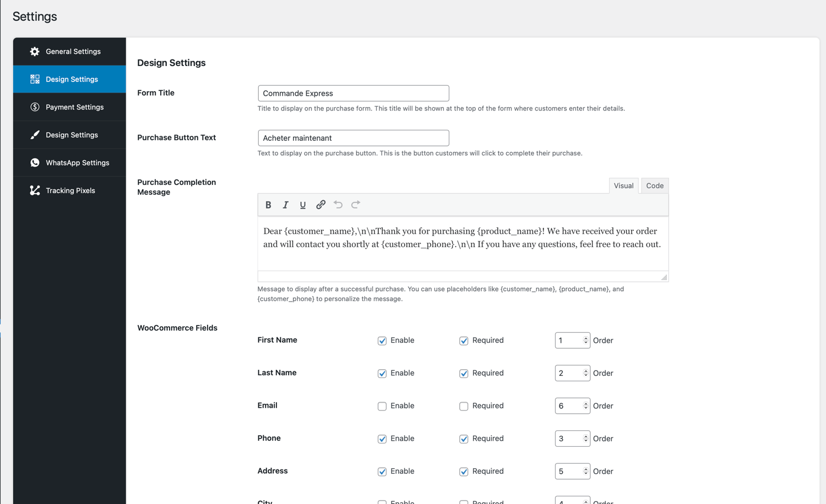Uncheck Required for Address field

[x=464, y=472]
